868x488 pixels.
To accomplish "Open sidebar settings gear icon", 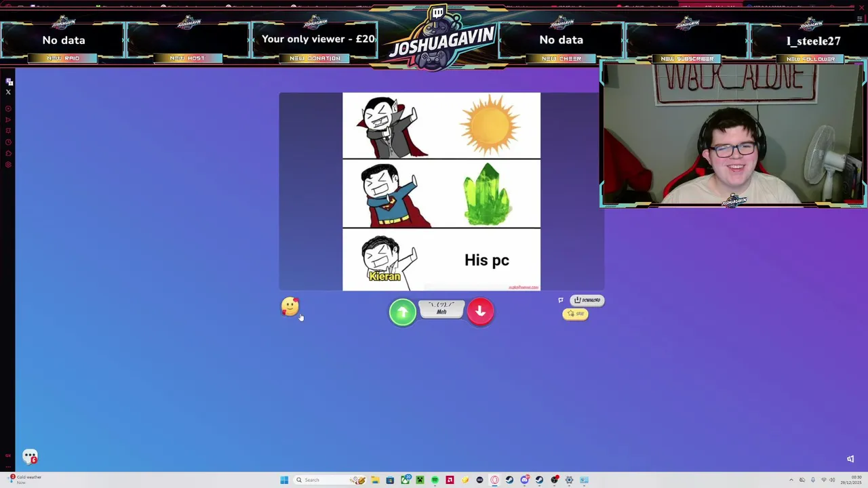I will coord(8,165).
